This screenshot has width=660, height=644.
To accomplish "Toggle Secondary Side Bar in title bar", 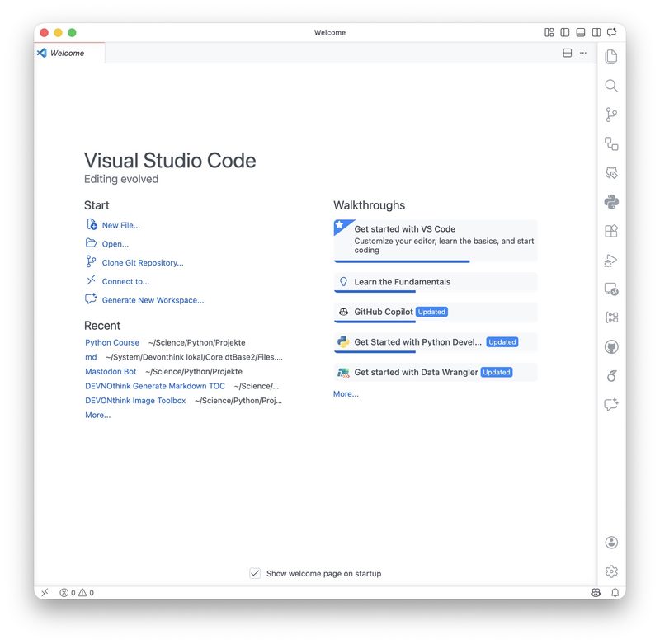I will 596,32.
